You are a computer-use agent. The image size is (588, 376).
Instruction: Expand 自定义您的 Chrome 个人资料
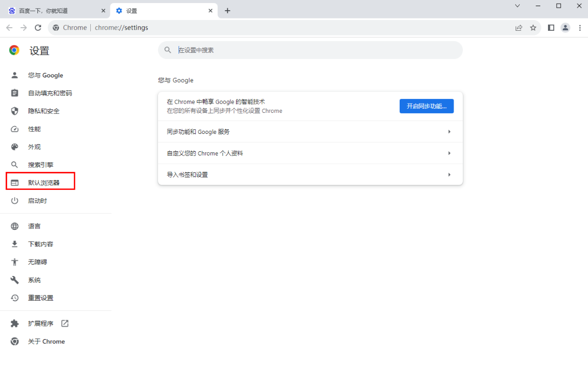[x=309, y=153]
